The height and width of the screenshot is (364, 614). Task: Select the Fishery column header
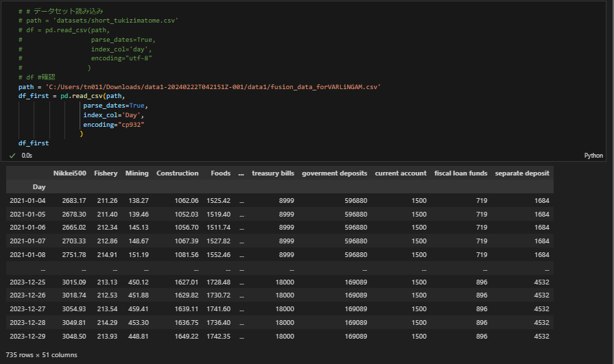[106, 173]
